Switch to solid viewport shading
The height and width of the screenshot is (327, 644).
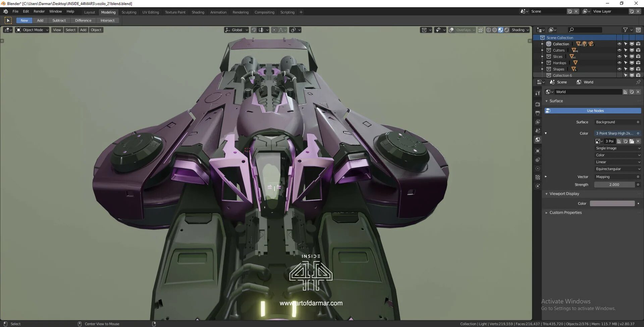494,30
